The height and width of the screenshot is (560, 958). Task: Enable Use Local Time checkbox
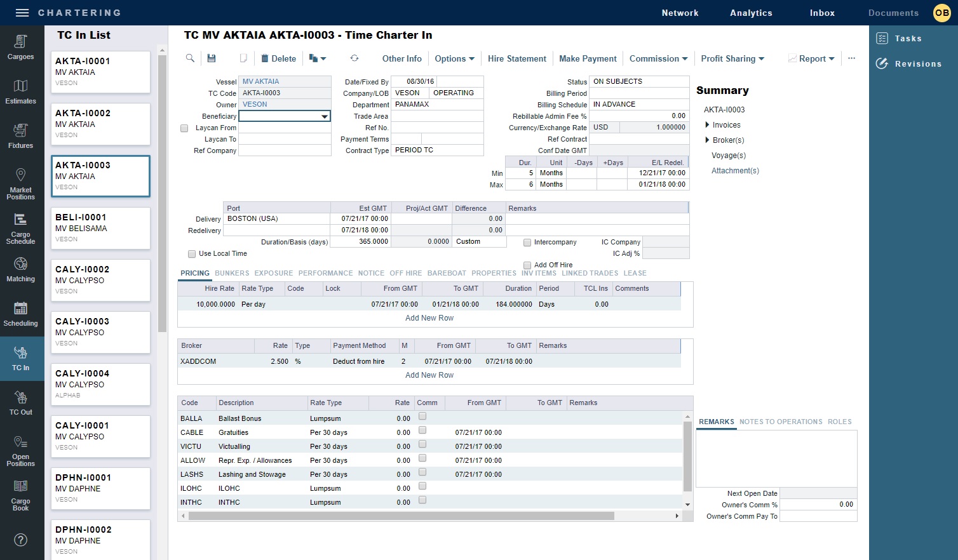192,254
